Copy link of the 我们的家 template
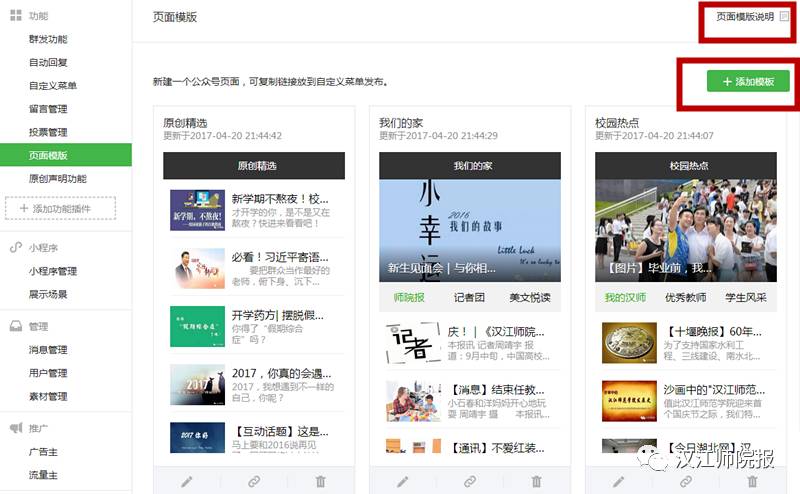 tap(470, 481)
